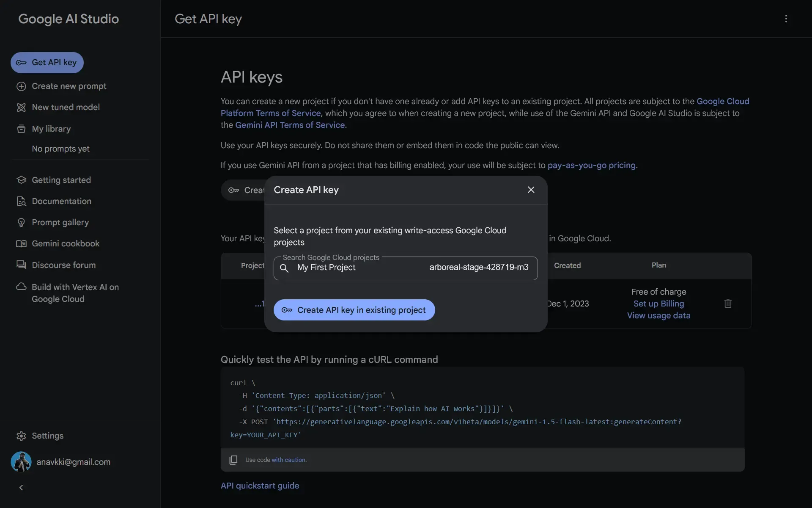
Task: Click Build with Vertex AI on Google Cloud
Action: (x=74, y=293)
